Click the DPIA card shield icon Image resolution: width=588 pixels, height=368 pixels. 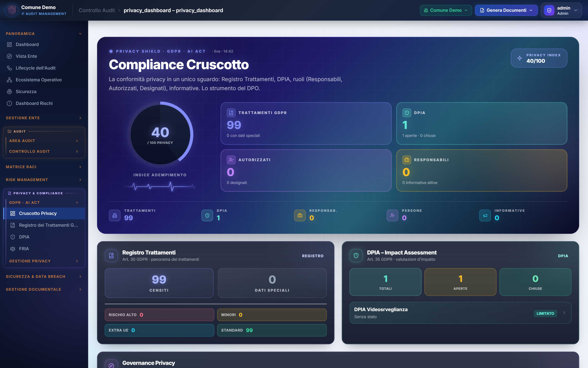(407, 113)
